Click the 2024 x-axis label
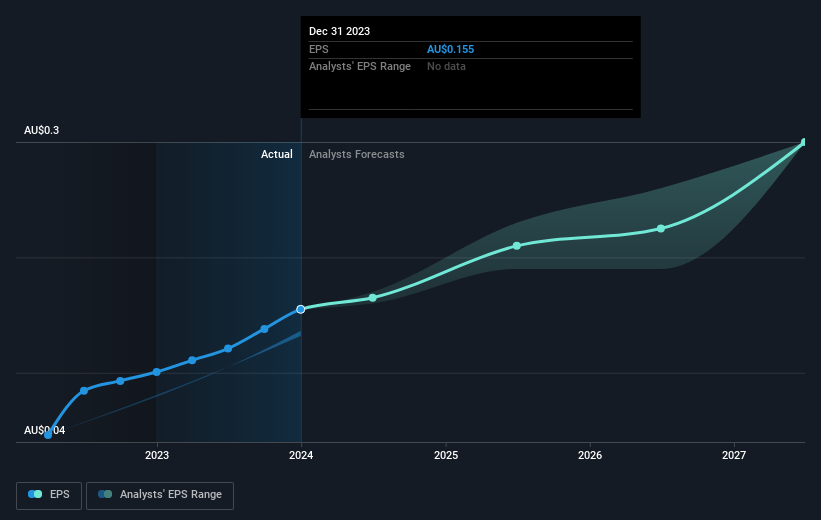Screen dimensions: 821x520 coord(301,455)
